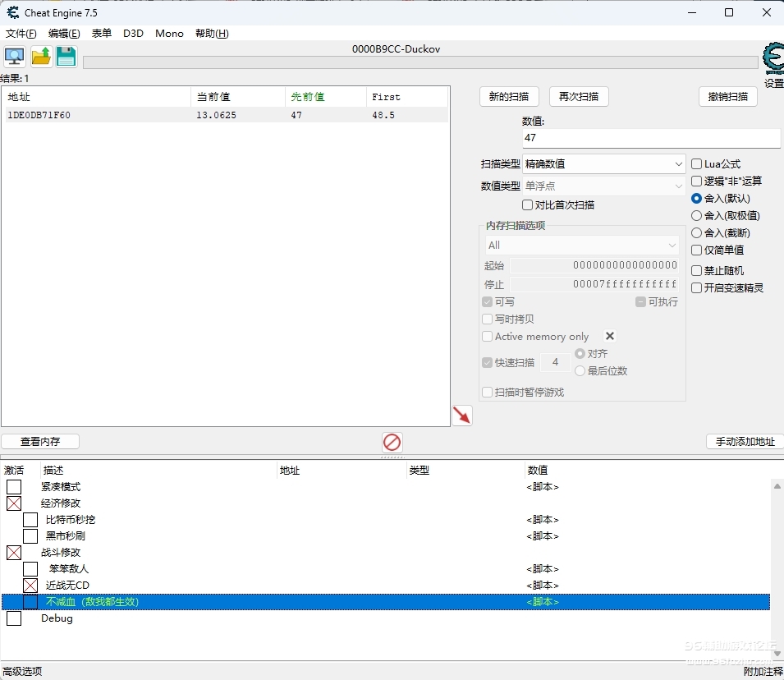Activate the 黑市秒刷 script checkbox
This screenshot has width=784, height=680.
30,536
